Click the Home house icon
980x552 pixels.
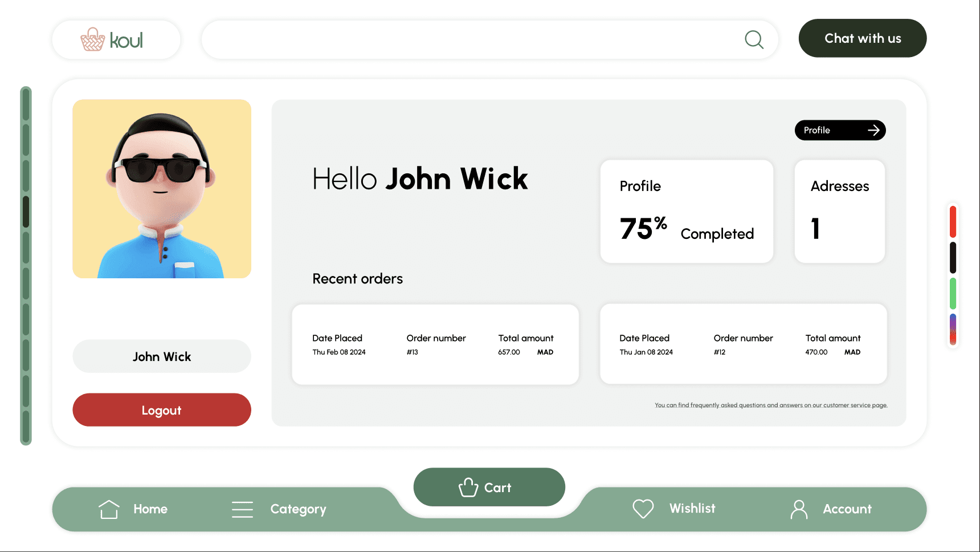tap(109, 509)
